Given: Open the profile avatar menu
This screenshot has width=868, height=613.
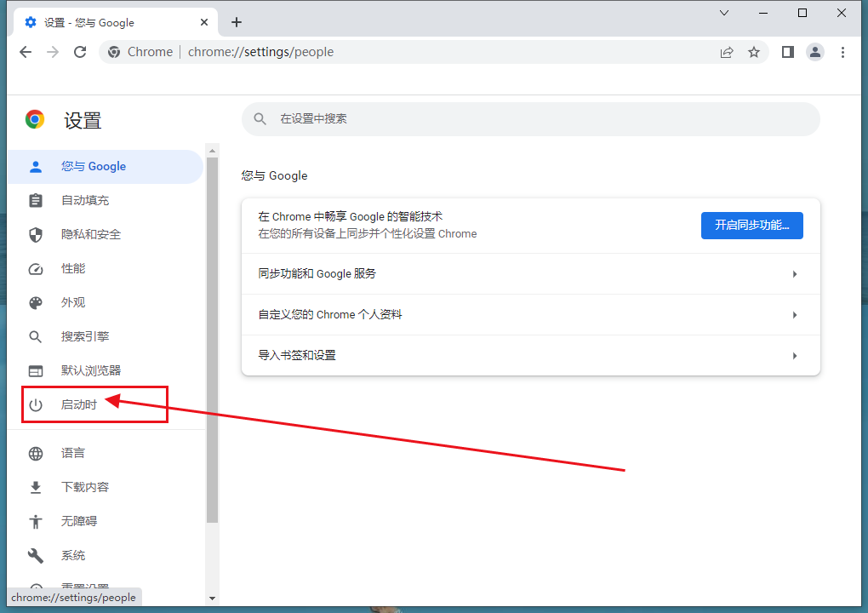Looking at the screenshot, I should point(815,52).
